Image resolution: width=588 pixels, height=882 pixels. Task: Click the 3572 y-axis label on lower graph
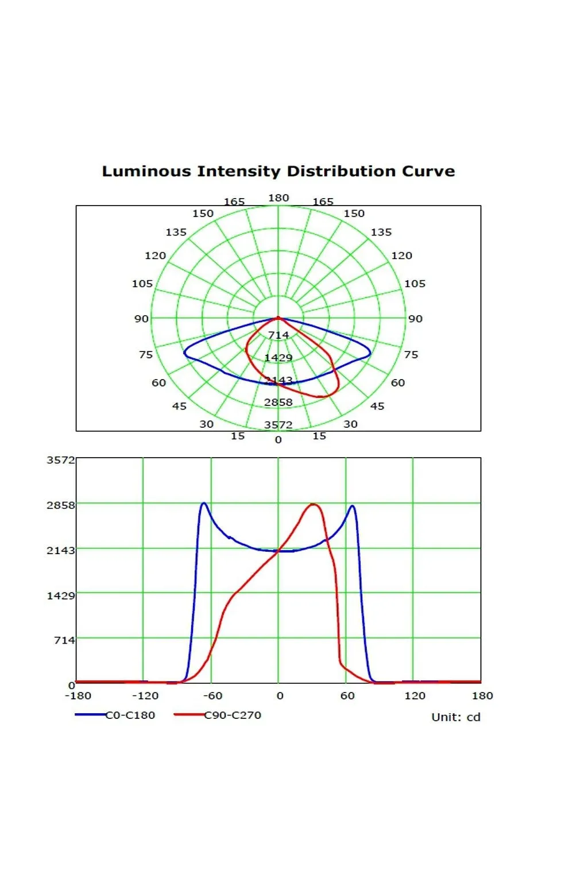(x=61, y=460)
